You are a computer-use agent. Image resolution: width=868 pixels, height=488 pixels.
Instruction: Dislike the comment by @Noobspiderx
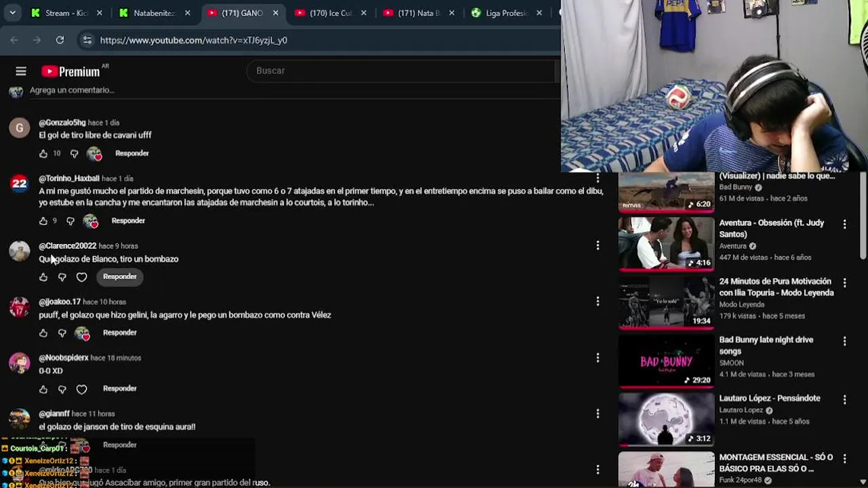(62, 389)
